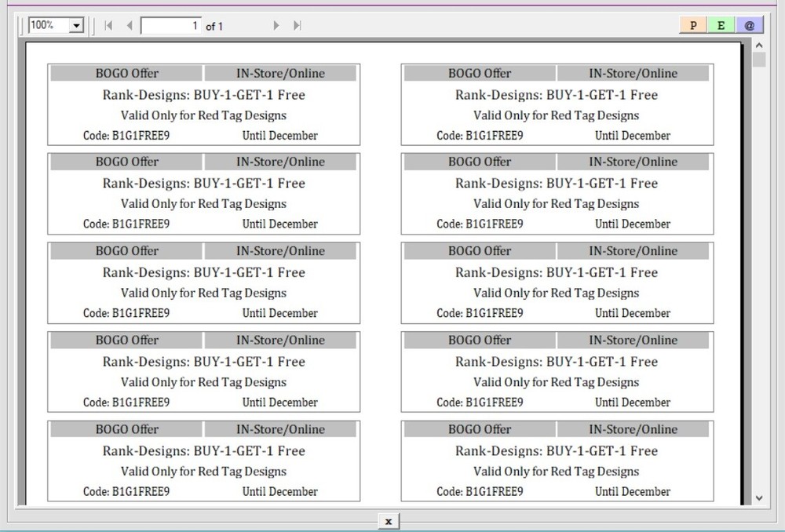
Task: Jump to the first page using the first-page arrow
Action: click(108, 24)
